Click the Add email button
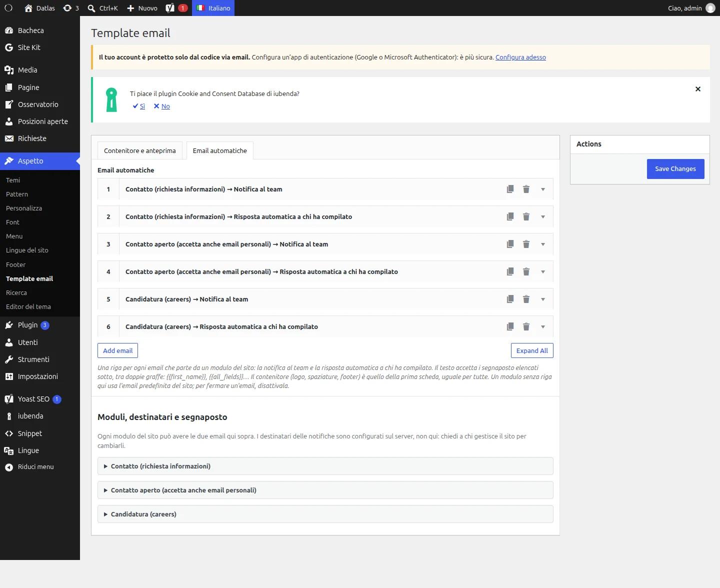 pos(117,350)
